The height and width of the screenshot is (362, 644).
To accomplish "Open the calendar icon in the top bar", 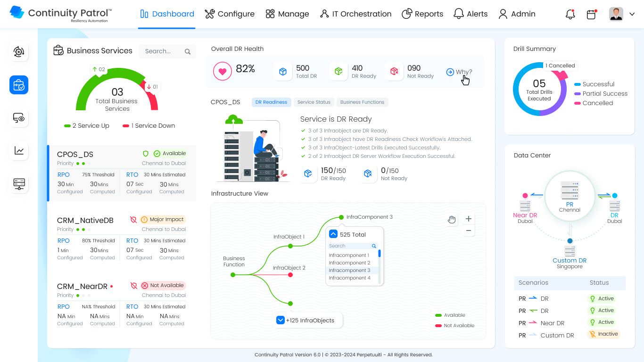I will click(591, 14).
